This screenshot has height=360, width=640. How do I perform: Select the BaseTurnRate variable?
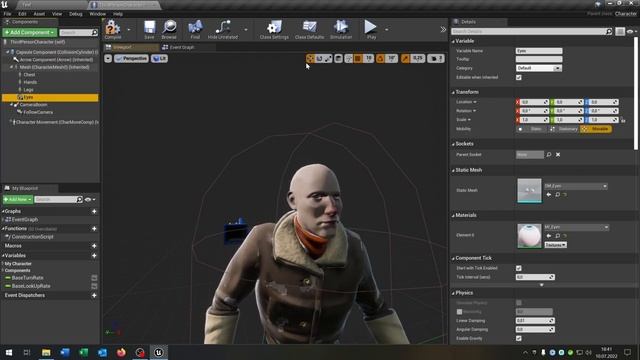coord(27,278)
